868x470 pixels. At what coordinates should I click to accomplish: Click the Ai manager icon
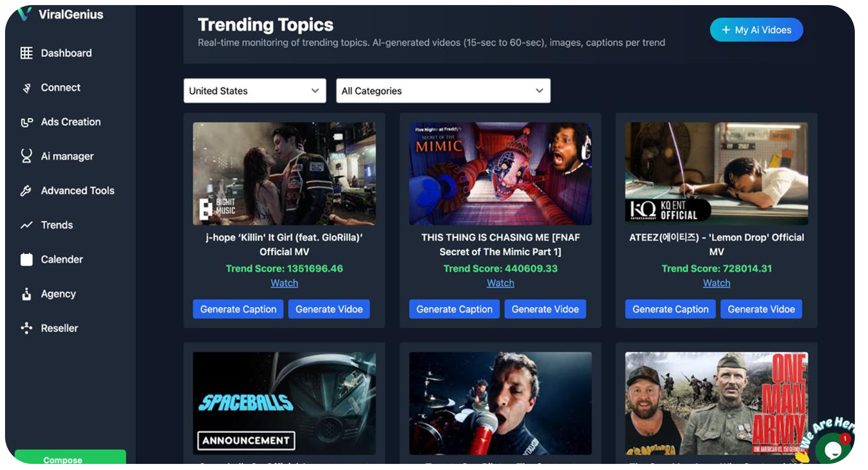[26, 156]
